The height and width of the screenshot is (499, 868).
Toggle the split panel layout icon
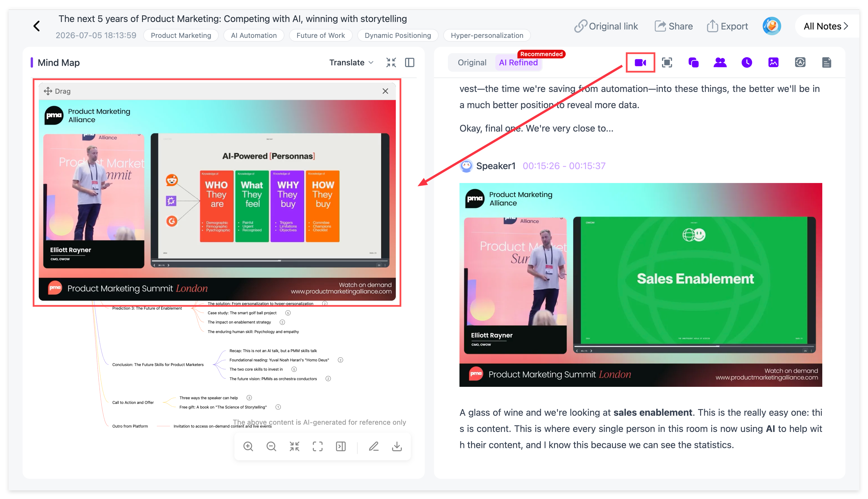[409, 63]
